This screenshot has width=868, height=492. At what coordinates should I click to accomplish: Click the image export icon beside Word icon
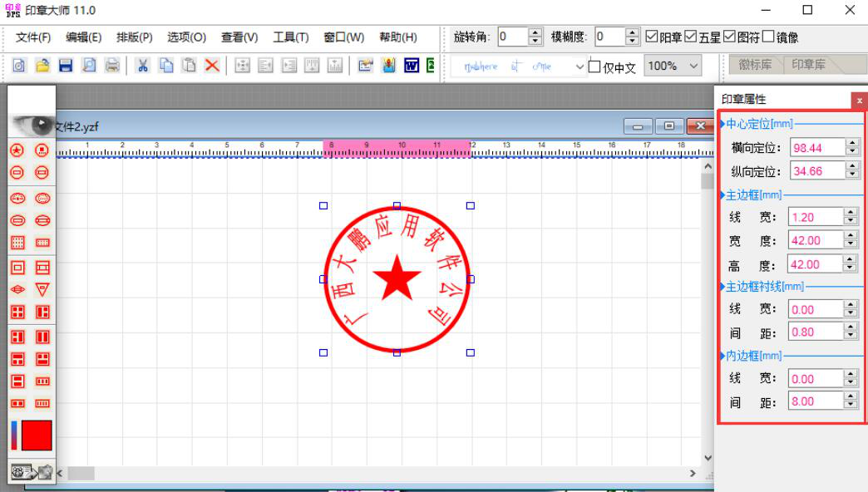pyautogui.click(x=389, y=66)
